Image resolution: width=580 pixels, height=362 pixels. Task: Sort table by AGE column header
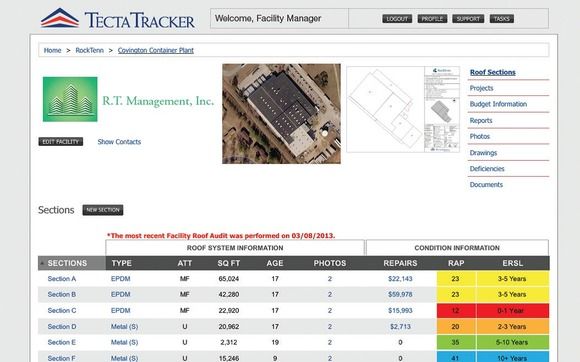(275, 263)
